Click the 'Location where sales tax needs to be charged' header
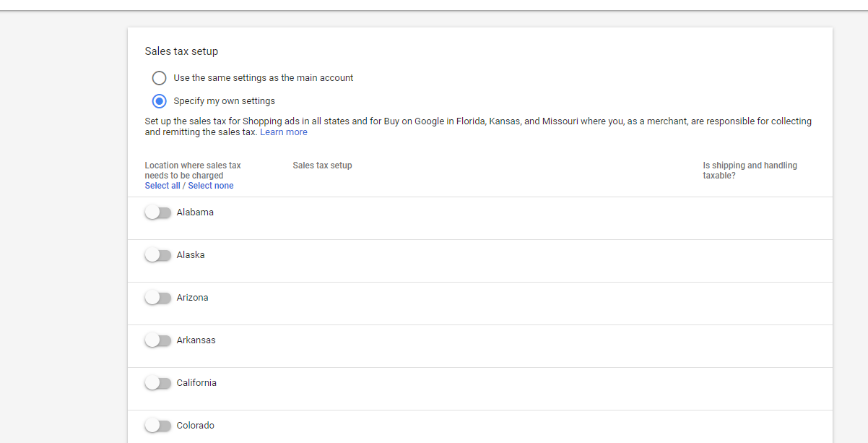Viewport: 868px width, 443px height. (192, 171)
